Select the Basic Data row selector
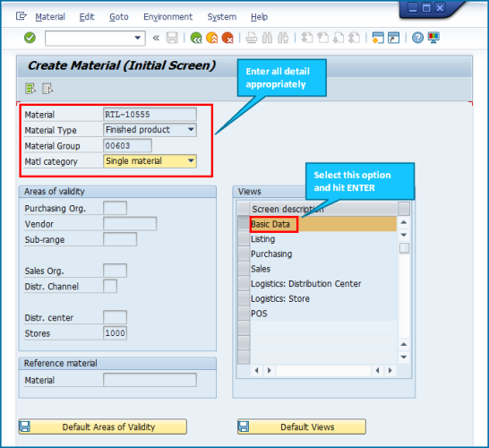Viewport: 489px width, 448px height. [244, 224]
